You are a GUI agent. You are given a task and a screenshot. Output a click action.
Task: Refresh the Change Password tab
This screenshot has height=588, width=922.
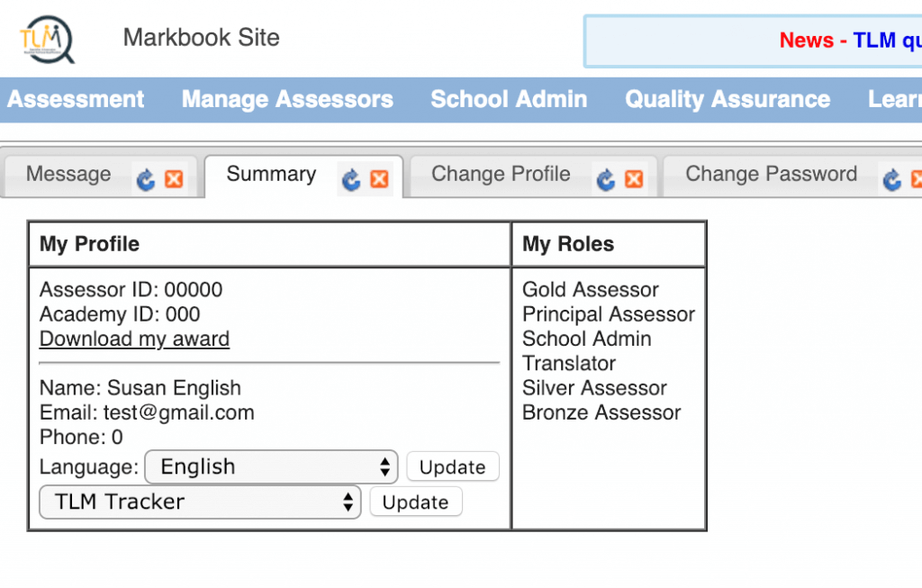click(892, 179)
